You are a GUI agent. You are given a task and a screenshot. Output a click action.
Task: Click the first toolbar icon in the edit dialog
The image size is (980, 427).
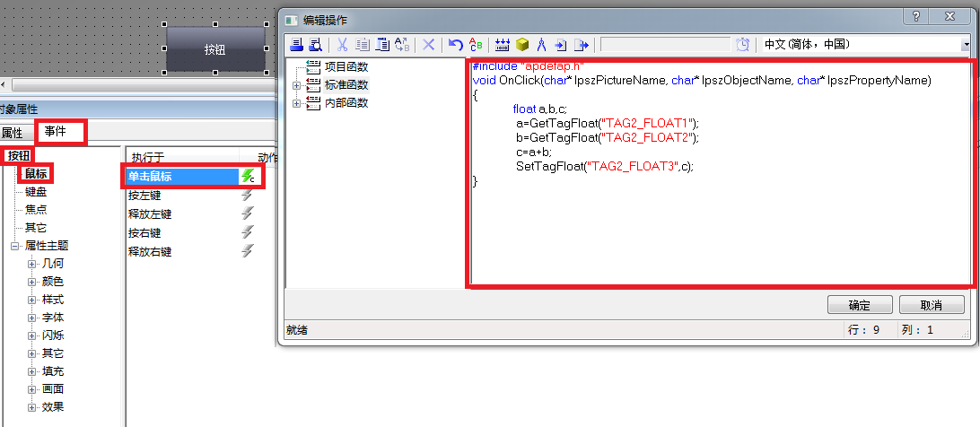pyautogui.click(x=296, y=44)
